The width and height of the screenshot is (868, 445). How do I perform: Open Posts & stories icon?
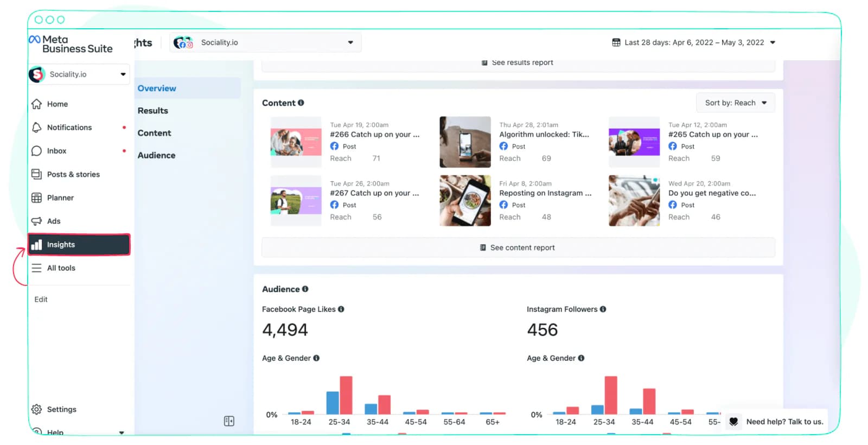pyautogui.click(x=36, y=174)
